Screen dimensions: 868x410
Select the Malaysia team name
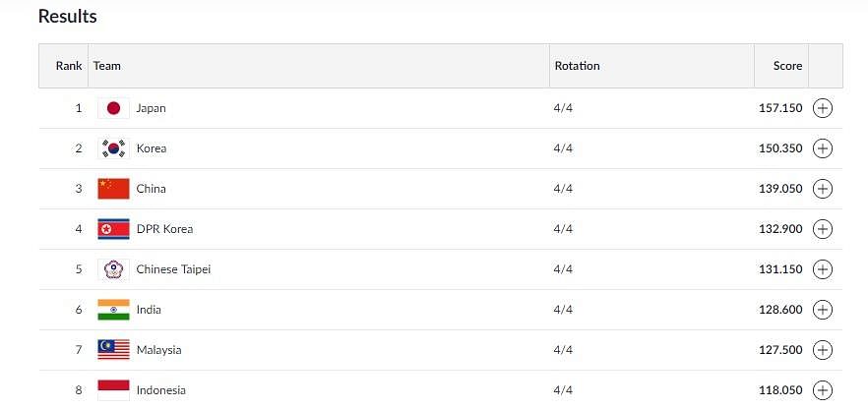point(158,350)
